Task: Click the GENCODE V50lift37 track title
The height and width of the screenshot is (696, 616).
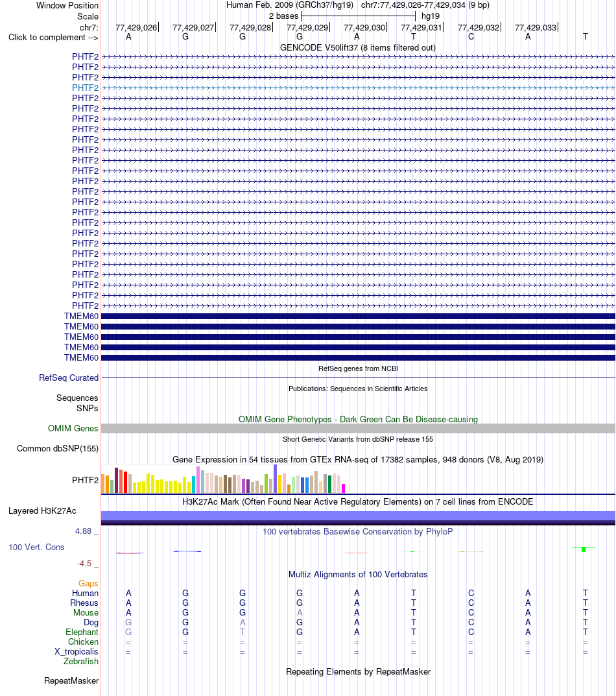Action: (x=358, y=47)
